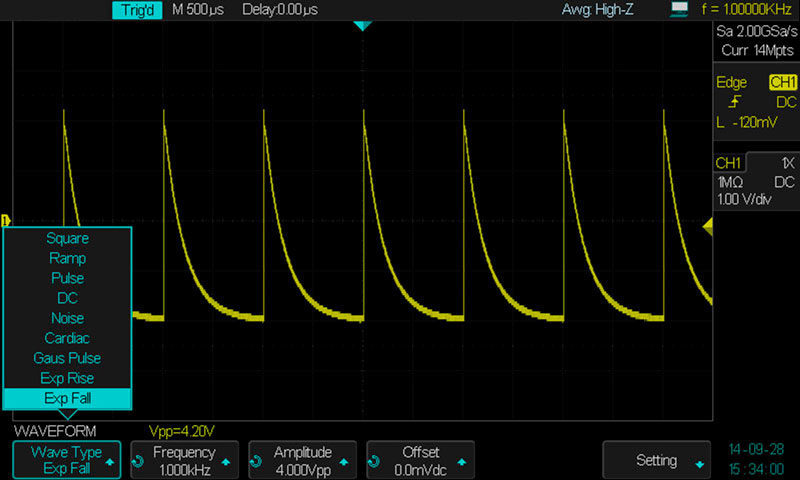Click the Frequency knob adjust icon

(138, 462)
